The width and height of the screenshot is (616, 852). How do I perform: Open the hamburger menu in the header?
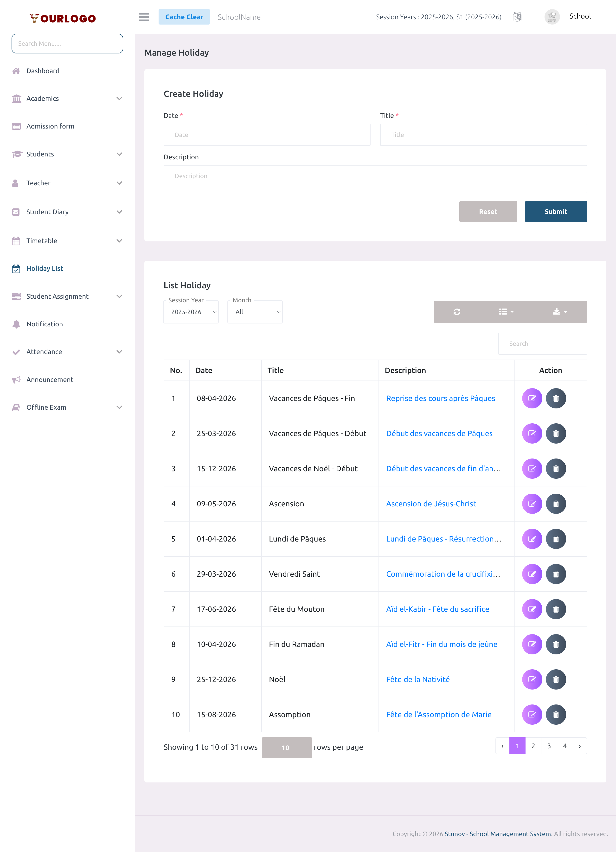pyautogui.click(x=144, y=17)
